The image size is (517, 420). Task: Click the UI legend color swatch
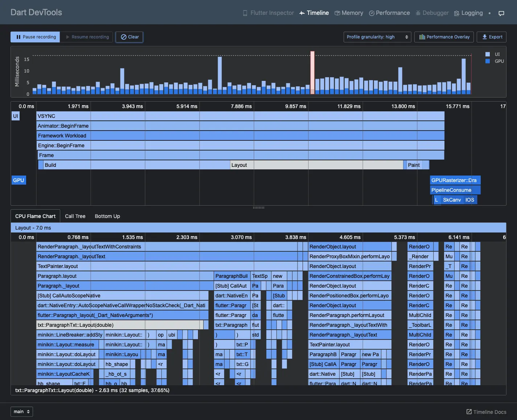coord(488,54)
